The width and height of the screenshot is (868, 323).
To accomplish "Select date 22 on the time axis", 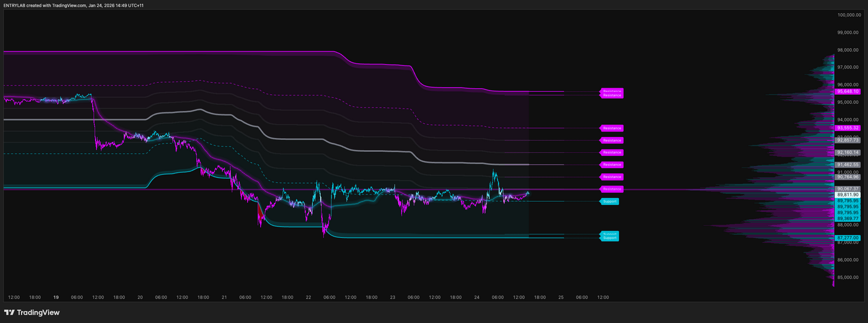I will (x=308, y=297).
